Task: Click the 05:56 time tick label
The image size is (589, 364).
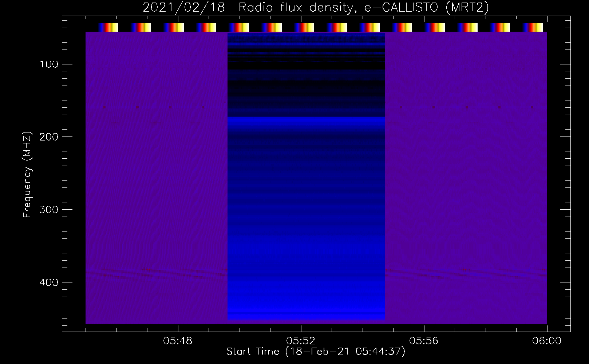Action: (424, 341)
